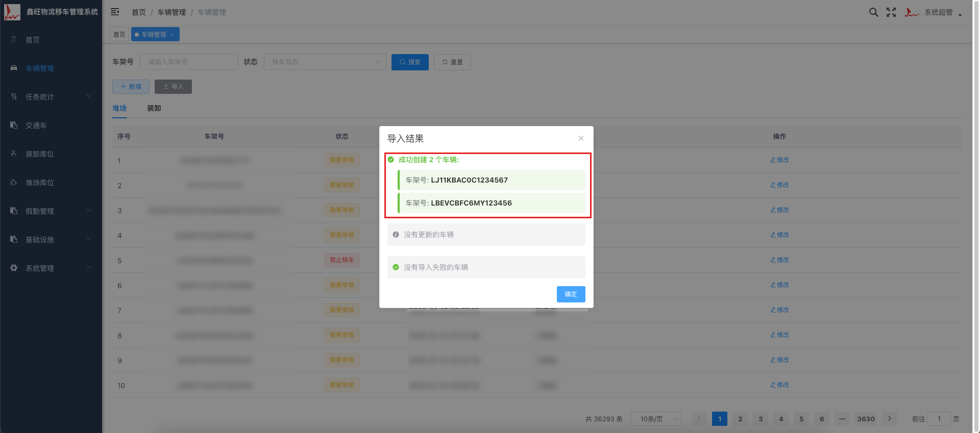Expand the 系统管理 sidebar menu
980x433 pixels.
coord(51,268)
